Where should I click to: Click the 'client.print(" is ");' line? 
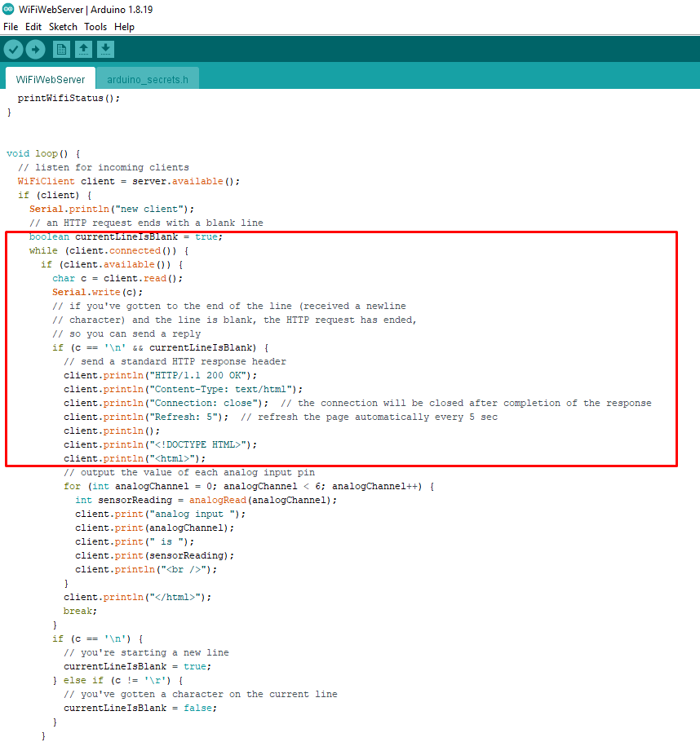point(135,541)
